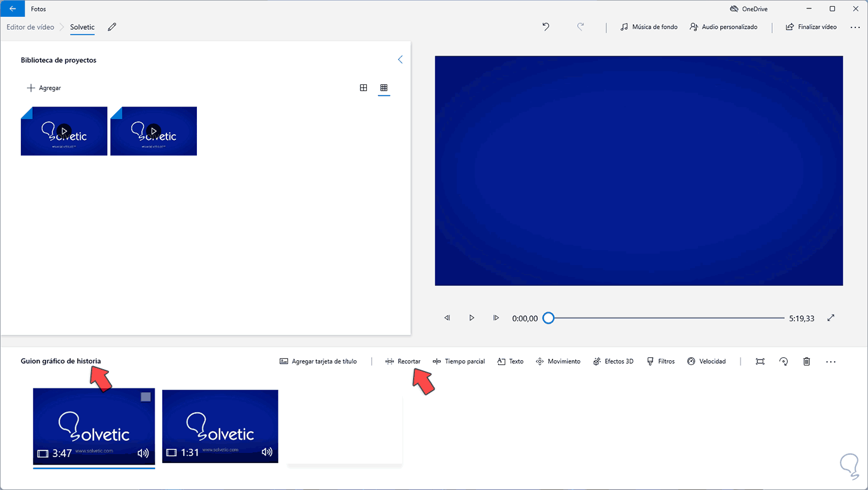Open the Velocidad speed control
Screen dimensions: 868x490
[x=706, y=361]
